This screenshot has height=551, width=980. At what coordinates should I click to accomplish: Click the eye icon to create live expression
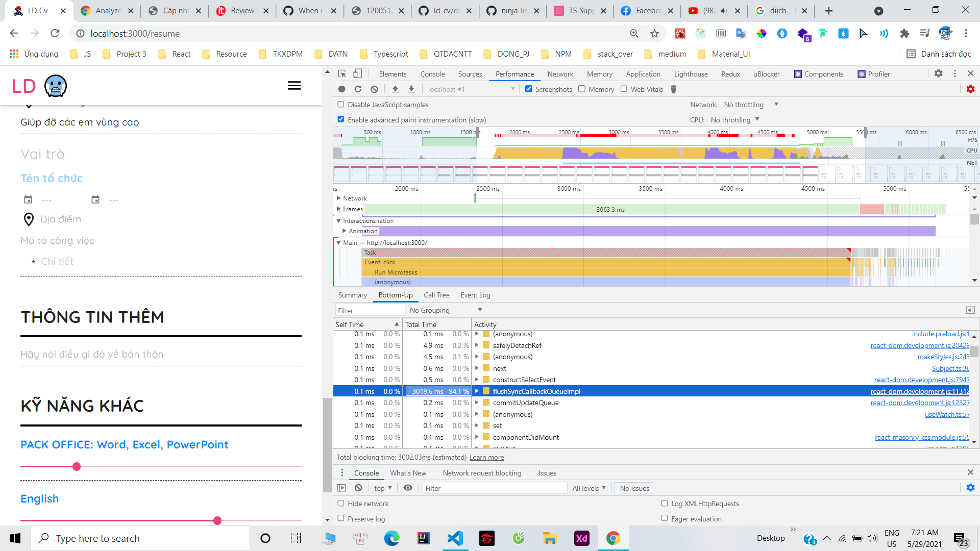coord(408,488)
